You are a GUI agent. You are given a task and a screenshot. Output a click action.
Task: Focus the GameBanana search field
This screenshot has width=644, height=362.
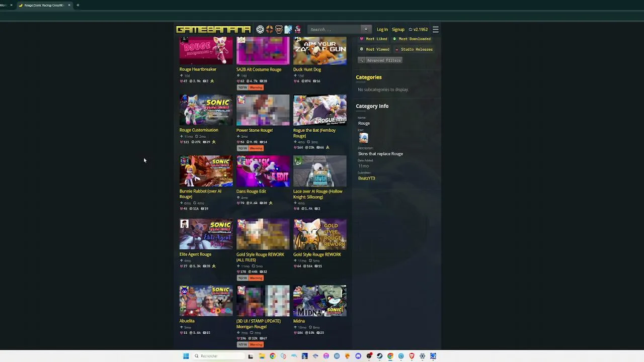(x=335, y=29)
